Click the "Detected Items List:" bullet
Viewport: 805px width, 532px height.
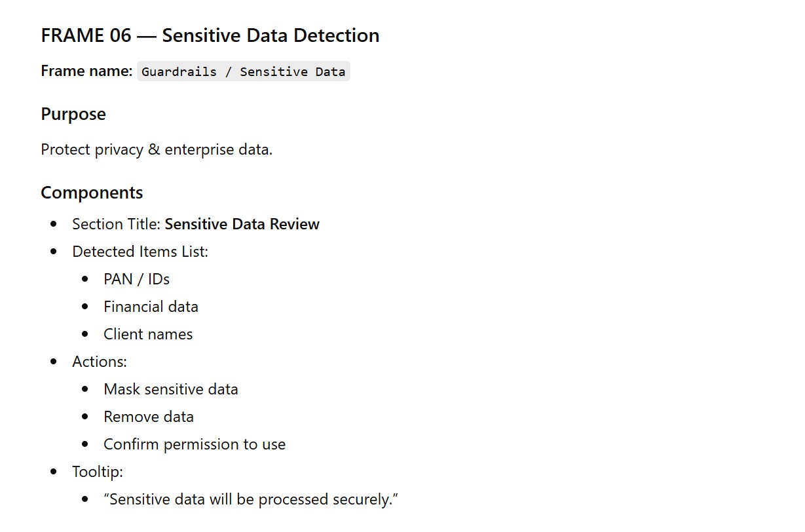(x=140, y=252)
